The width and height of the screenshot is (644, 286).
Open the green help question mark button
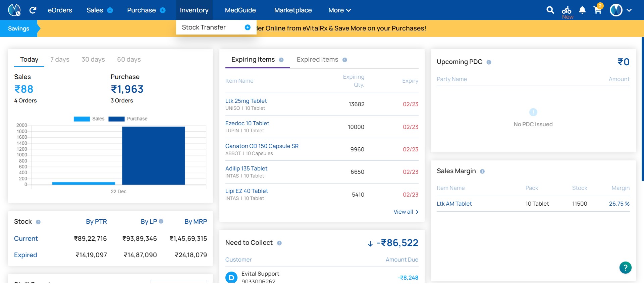[x=625, y=268]
